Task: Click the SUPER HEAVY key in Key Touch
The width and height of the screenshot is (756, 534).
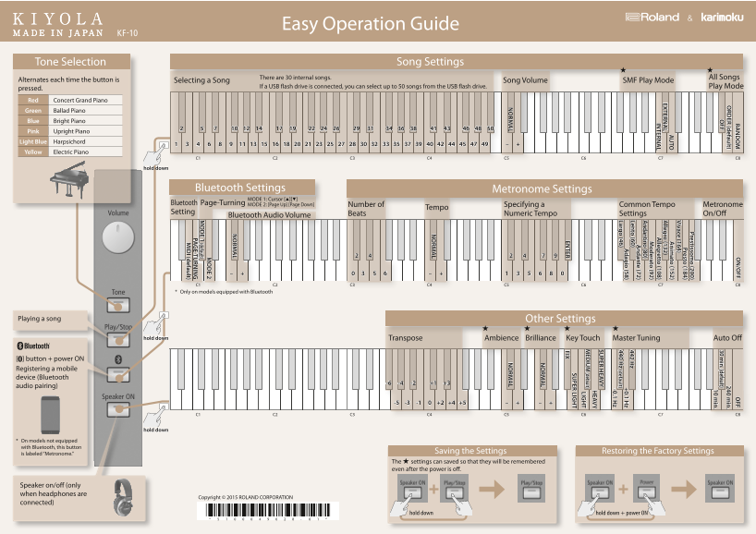Action: coord(601,370)
